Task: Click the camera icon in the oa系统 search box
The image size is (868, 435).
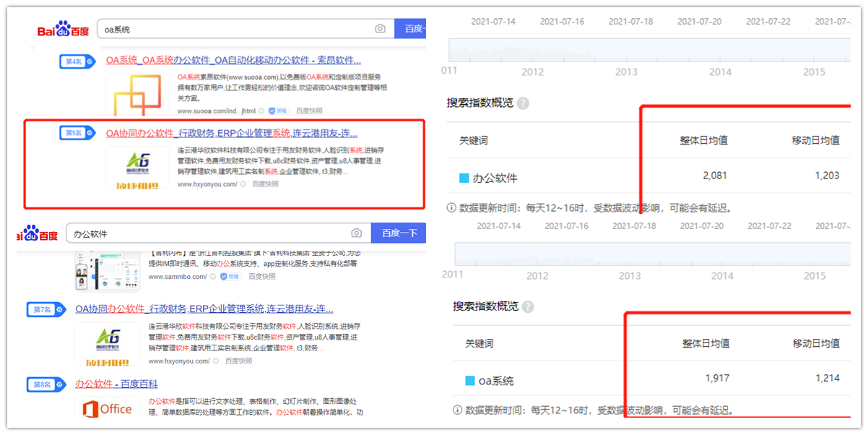Action: pyautogui.click(x=380, y=29)
